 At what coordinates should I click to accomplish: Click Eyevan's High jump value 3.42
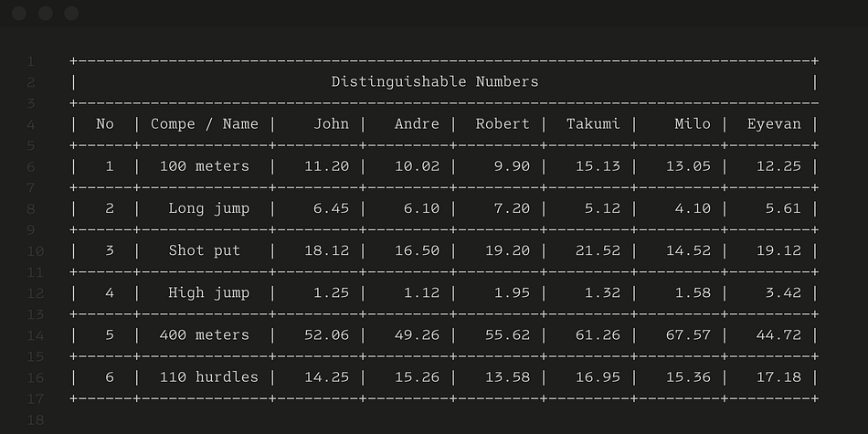[783, 293]
